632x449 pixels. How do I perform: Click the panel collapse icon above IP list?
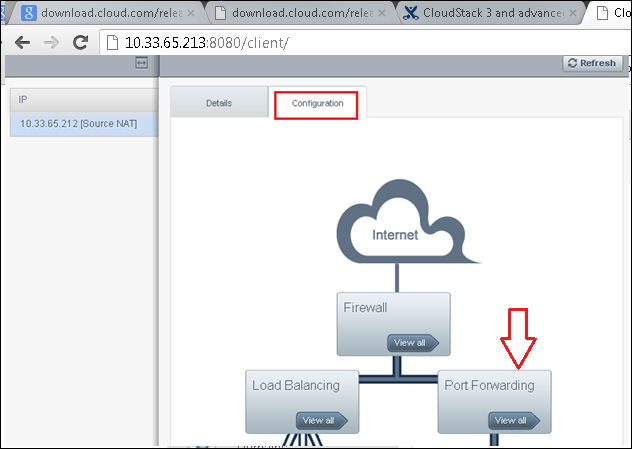pyautogui.click(x=142, y=63)
